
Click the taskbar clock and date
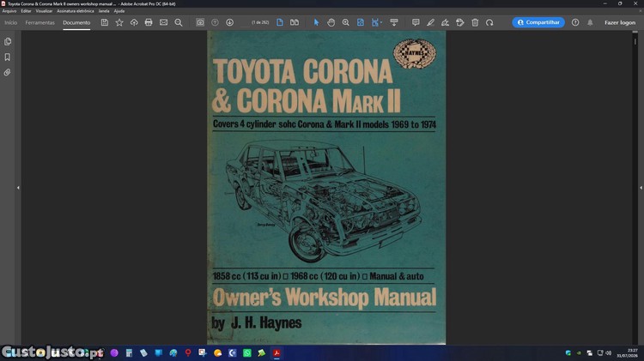[x=627, y=352]
